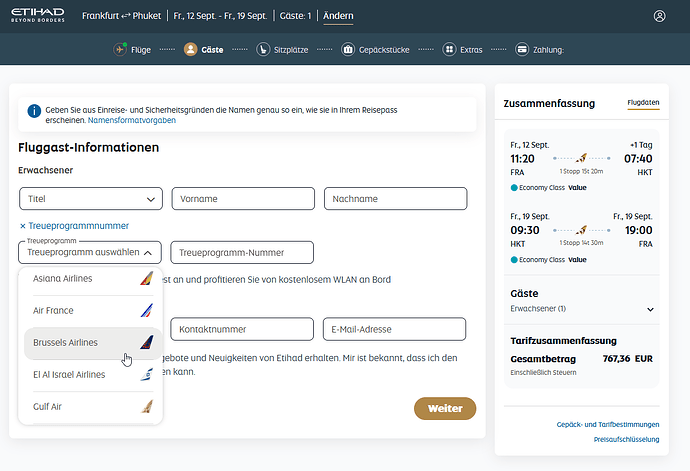Image resolution: width=690 pixels, height=471 pixels.
Task: Collapse the Treueprogramm auswählen dropdown
Action: tap(90, 252)
